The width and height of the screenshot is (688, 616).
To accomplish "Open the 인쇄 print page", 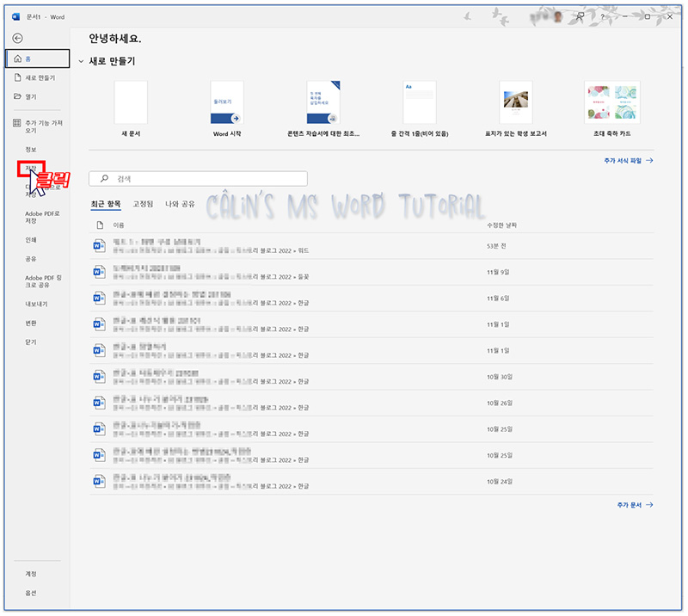I will (x=31, y=240).
